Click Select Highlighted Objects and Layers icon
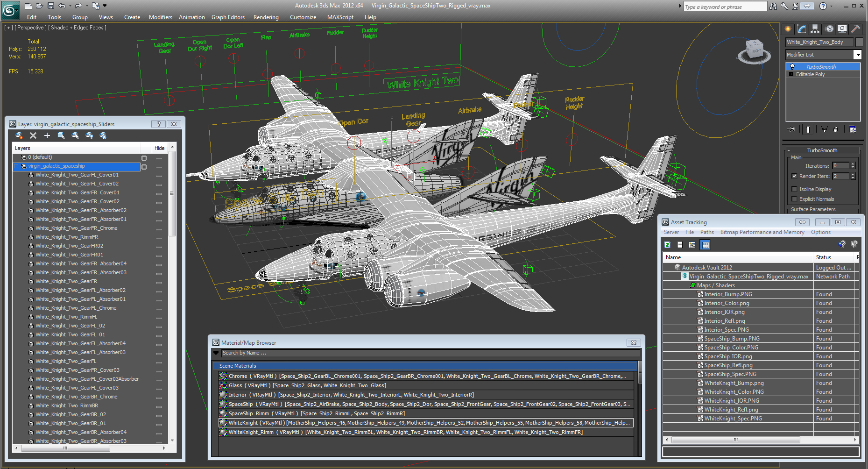Viewport: 868px width, 469px height. coord(61,135)
